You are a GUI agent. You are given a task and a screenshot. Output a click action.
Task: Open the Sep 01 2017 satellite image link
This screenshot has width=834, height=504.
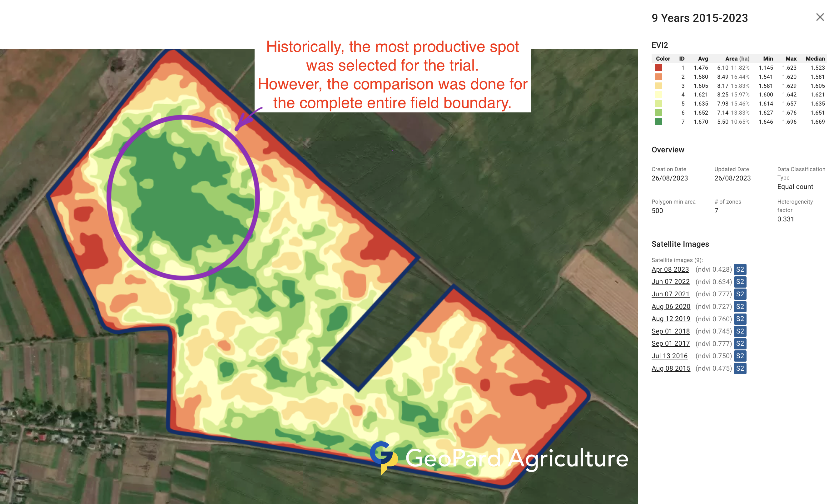pos(670,343)
